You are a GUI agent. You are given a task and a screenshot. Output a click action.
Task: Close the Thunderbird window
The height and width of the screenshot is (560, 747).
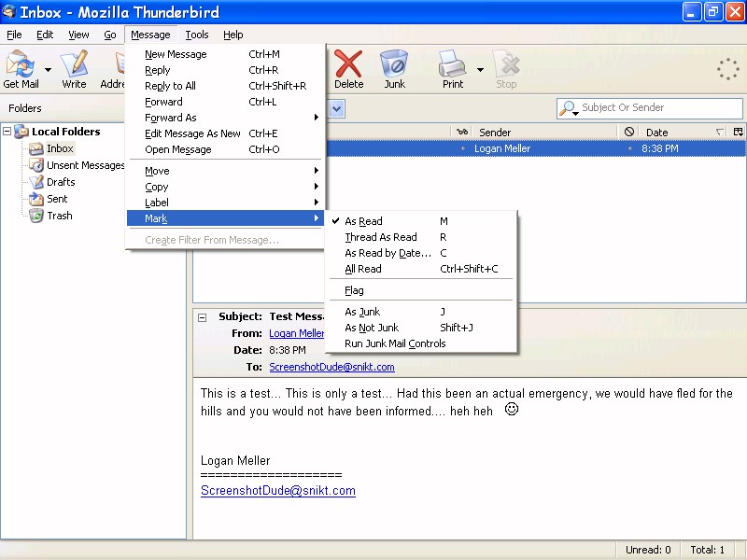[734, 11]
